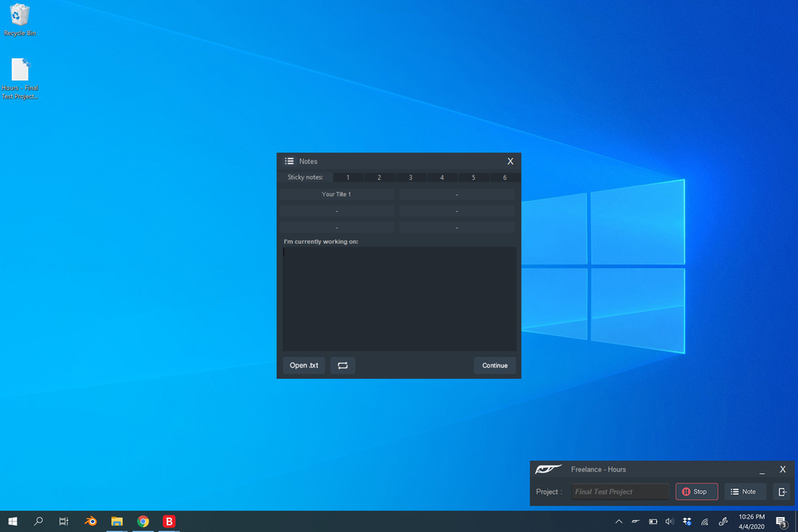Image resolution: width=798 pixels, height=532 pixels.
Task: Open the Windows Start menu
Action: click(13, 522)
